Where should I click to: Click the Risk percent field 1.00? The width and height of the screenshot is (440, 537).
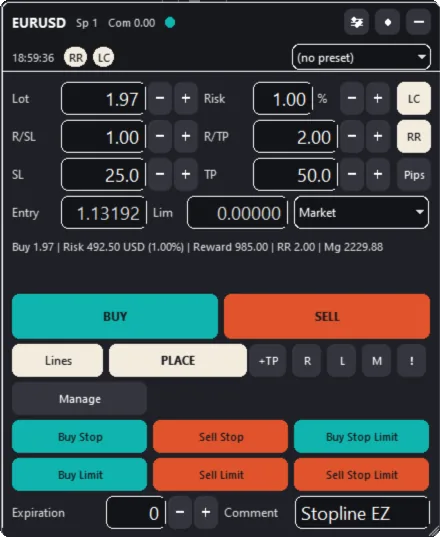(283, 99)
